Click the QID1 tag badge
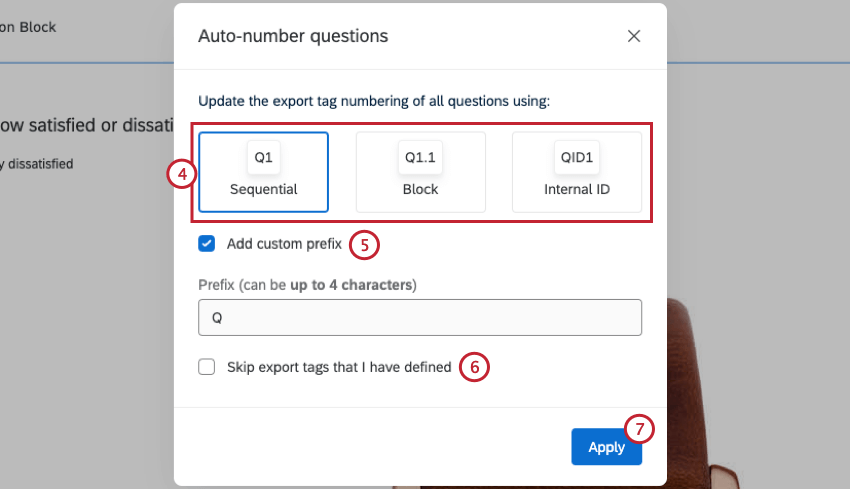The height and width of the screenshot is (489, 850). pyautogui.click(x=577, y=158)
